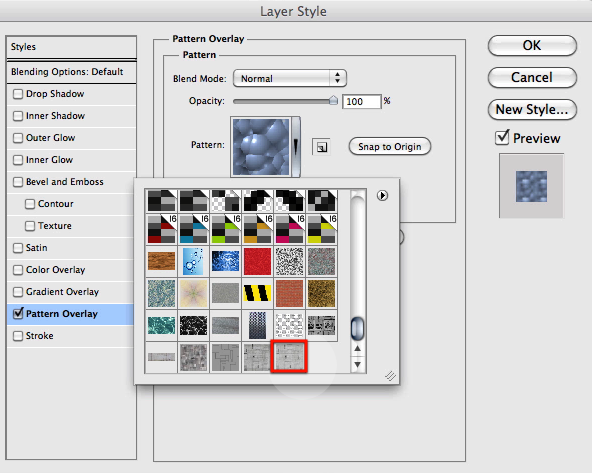
Task: Choose the red-highlighted metal panel pattern
Action: coord(289,357)
